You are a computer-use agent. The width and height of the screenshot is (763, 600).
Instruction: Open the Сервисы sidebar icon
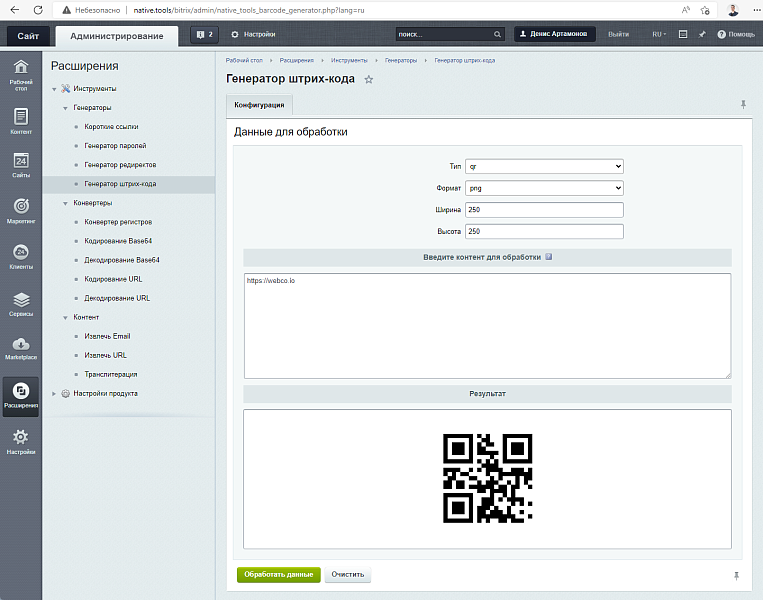click(20, 303)
